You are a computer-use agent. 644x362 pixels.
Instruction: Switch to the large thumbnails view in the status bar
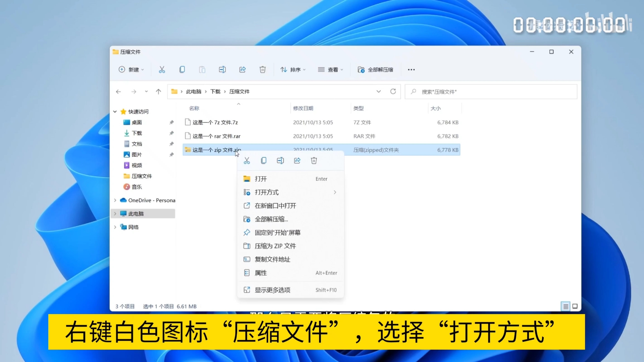coord(575,306)
